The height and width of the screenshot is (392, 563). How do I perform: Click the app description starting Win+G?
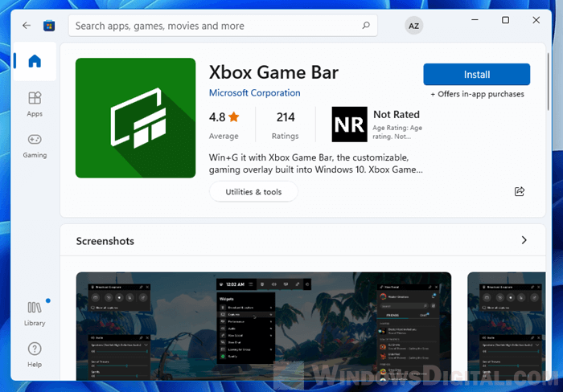click(316, 164)
